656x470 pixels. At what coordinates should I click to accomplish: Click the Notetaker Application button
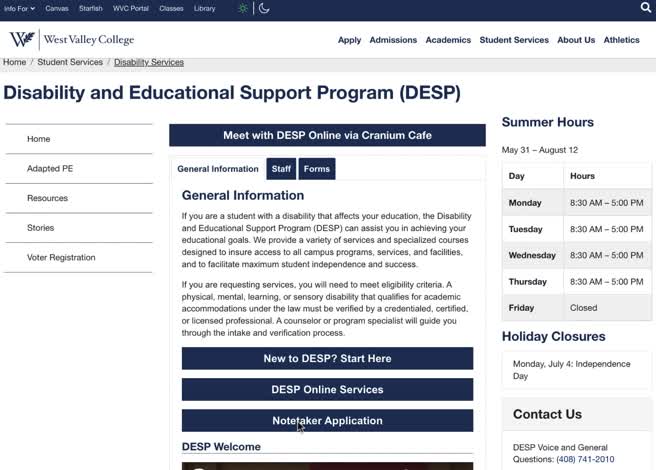[327, 420]
